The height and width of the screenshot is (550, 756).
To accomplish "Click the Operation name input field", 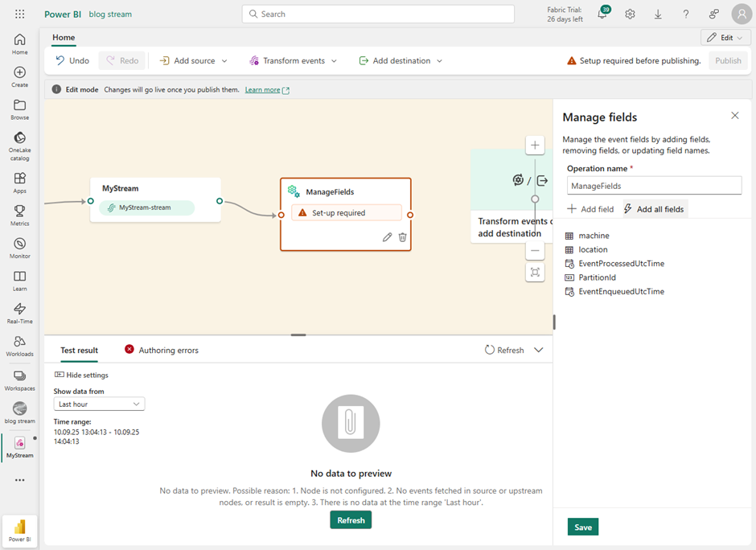I will click(654, 186).
